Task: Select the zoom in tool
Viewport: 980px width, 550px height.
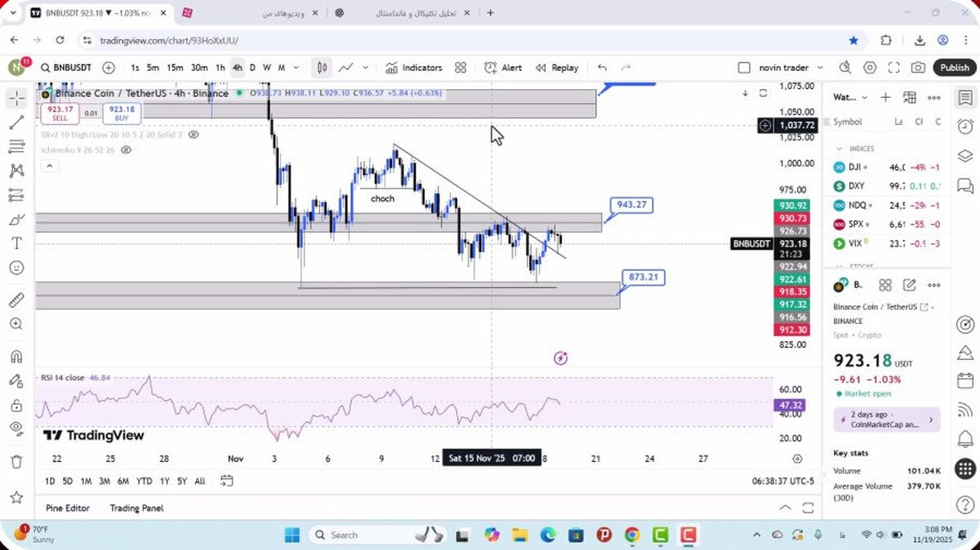Action: [16, 324]
